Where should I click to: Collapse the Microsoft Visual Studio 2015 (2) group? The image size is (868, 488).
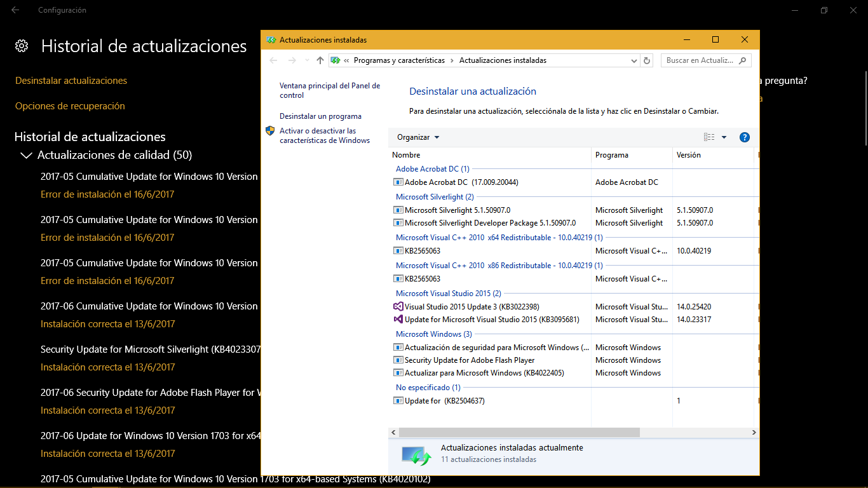449,294
